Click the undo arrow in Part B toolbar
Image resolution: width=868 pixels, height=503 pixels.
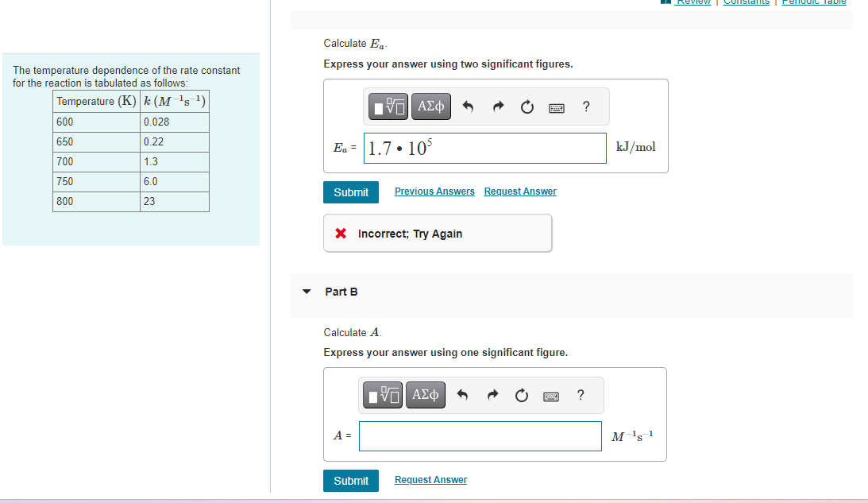tap(462, 395)
